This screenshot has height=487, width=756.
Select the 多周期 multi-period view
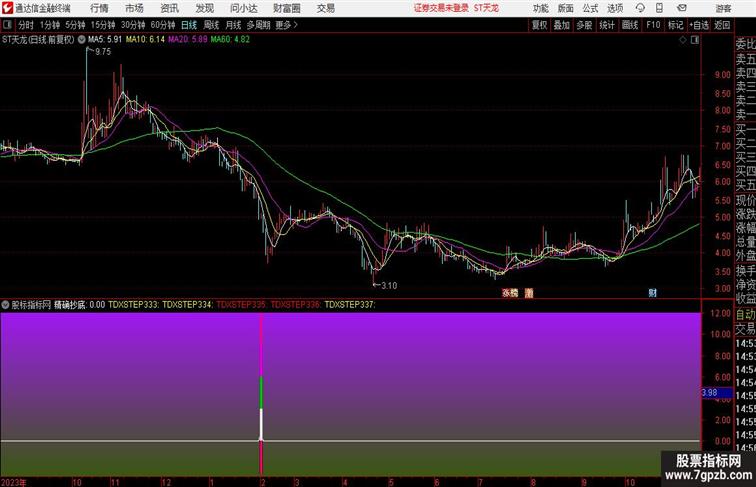pos(258,25)
